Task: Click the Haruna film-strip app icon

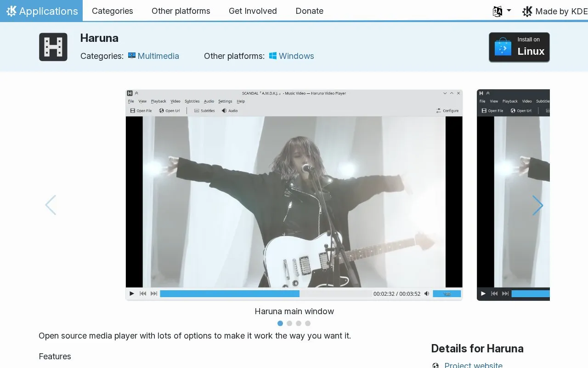Action: point(53,47)
